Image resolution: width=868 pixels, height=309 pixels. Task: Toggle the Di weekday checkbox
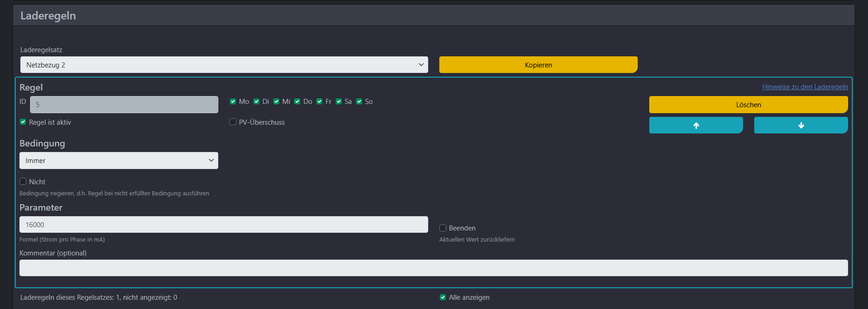(x=257, y=102)
